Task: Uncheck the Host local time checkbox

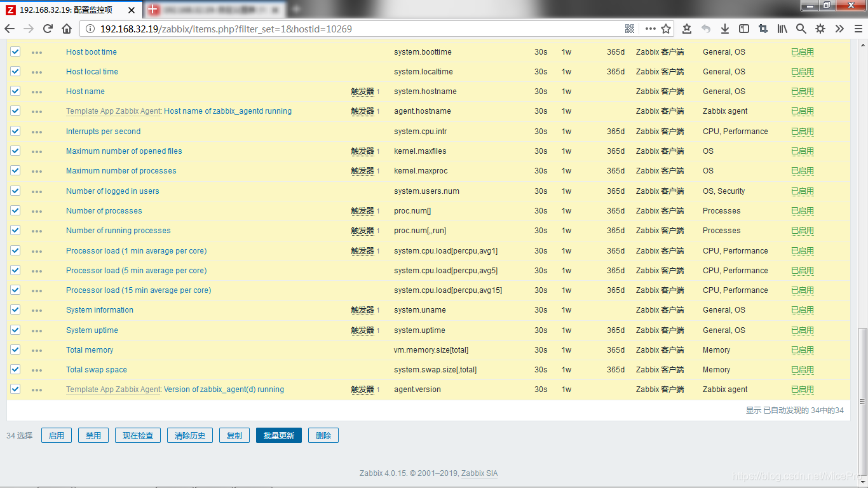Action: [15, 71]
